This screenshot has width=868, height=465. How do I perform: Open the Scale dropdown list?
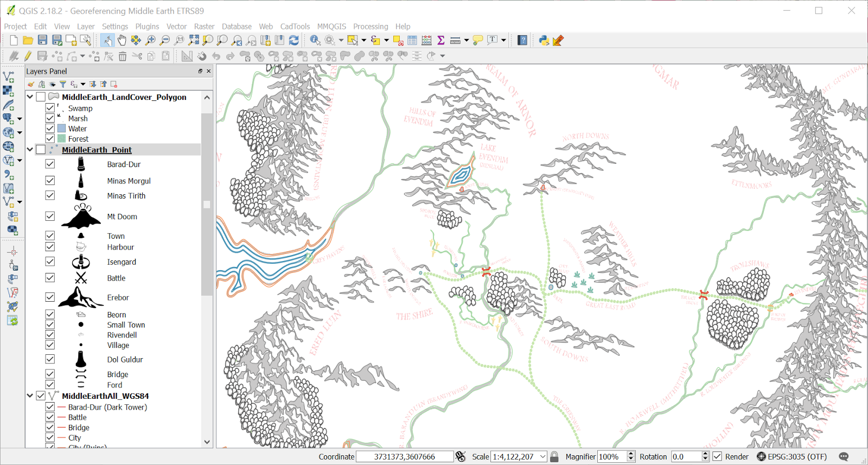coord(542,457)
